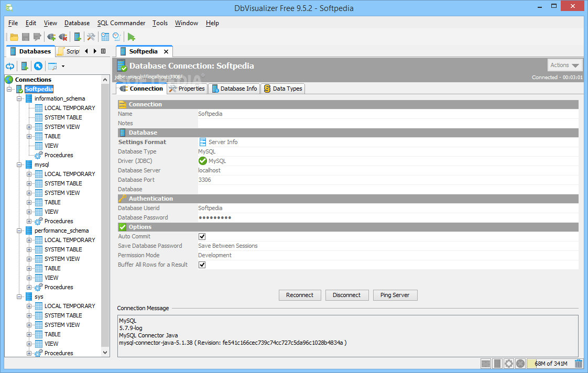The width and height of the screenshot is (588, 373).
Task: Click scroll down arrow in Databases tree
Action: (x=105, y=353)
